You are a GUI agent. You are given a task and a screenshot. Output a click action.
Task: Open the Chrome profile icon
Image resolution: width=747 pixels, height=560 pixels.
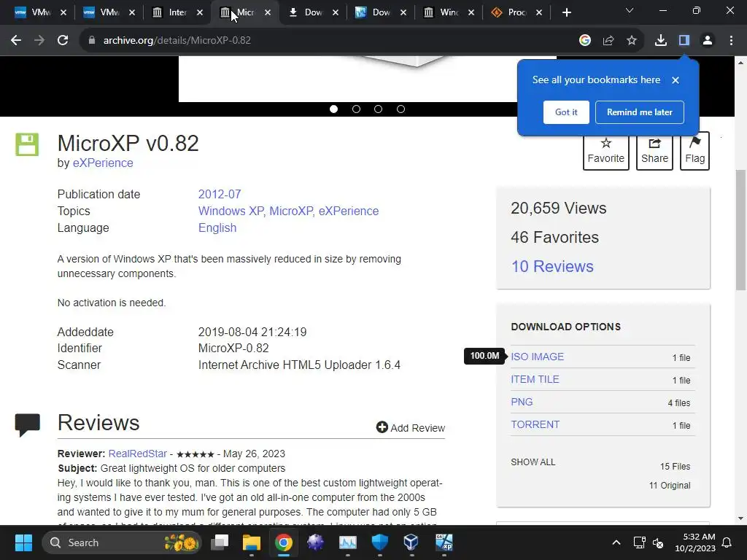[x=708, y=41]
